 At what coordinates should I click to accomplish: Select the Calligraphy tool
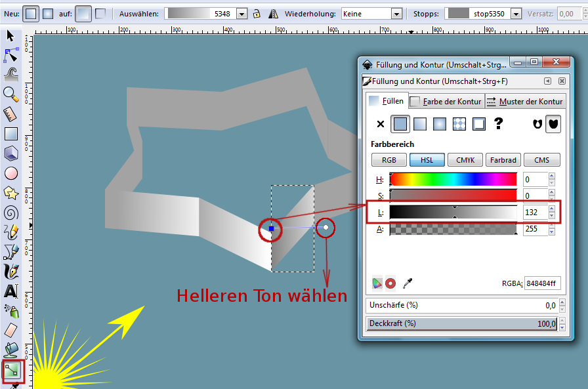(11, 272)
